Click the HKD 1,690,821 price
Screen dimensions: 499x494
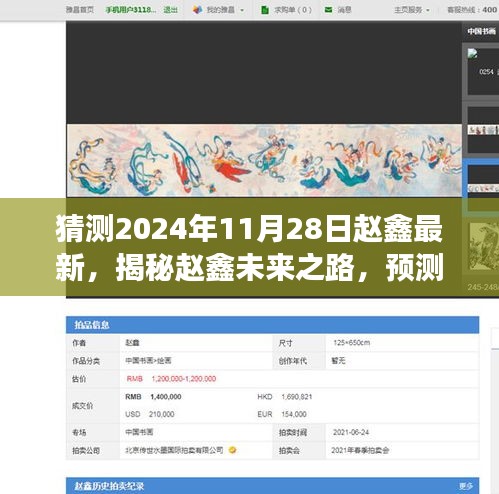click(285, 397)
